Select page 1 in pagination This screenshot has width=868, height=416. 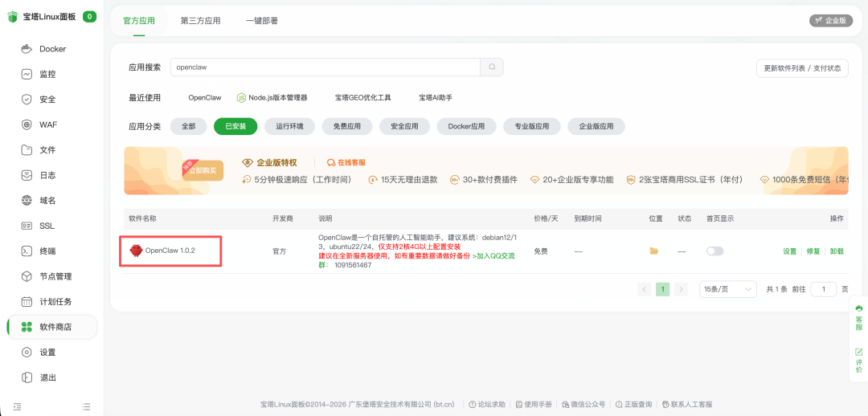662,289
